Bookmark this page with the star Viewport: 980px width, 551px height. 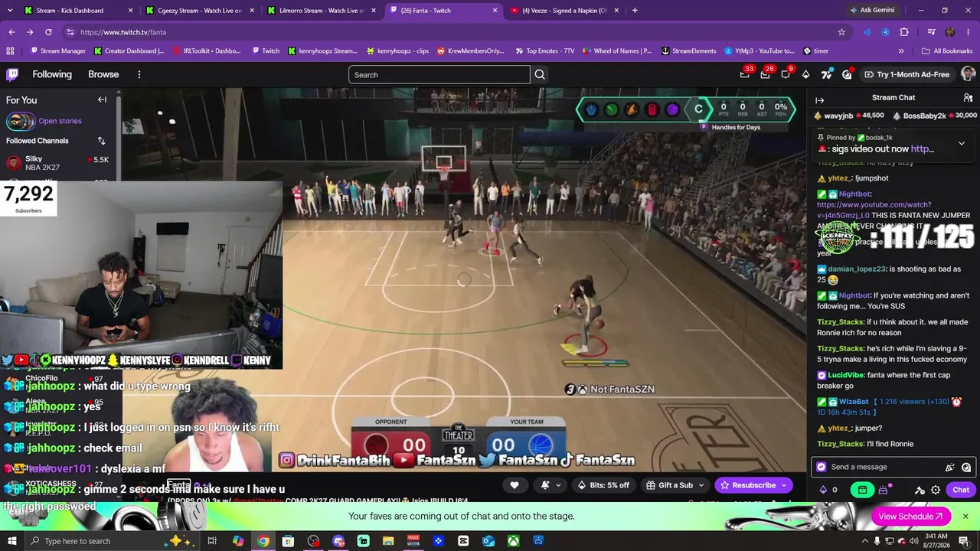tap(841, 32)
